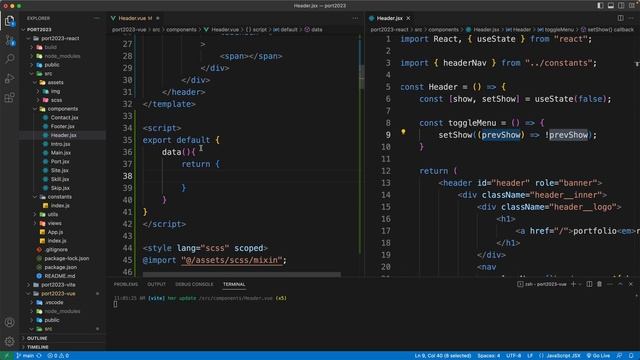Close the Header.jsx tab
Image resolution: width=640 pixels, height=360 pixels.
pyautogui.click(x=408, y=18)
